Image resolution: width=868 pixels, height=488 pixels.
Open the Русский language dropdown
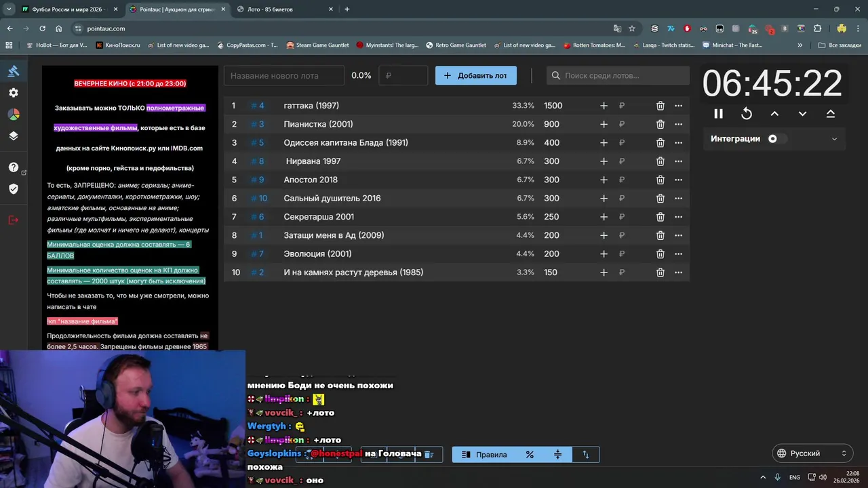point(812,453)
